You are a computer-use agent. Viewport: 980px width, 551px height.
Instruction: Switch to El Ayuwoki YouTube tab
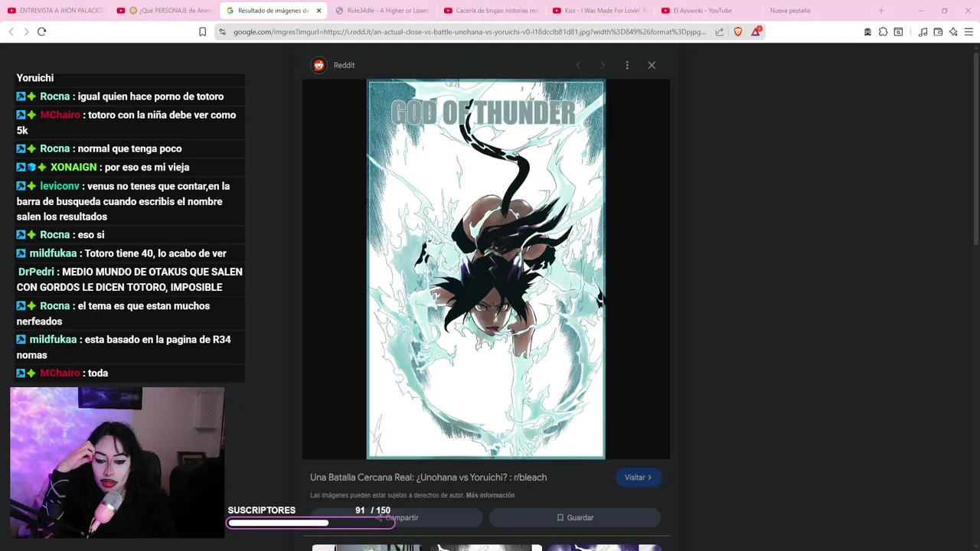tap(710, 11)
